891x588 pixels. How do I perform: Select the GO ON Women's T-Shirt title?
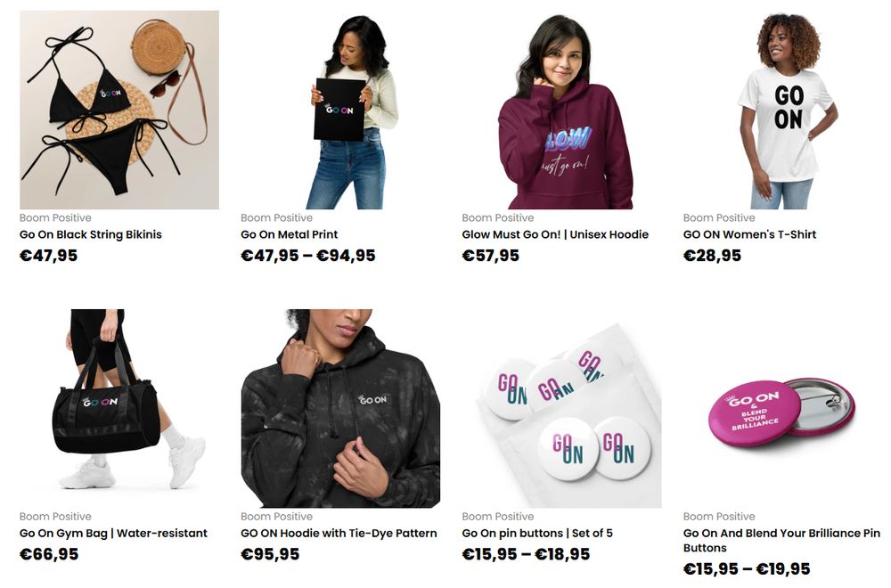tap(749, 234)
